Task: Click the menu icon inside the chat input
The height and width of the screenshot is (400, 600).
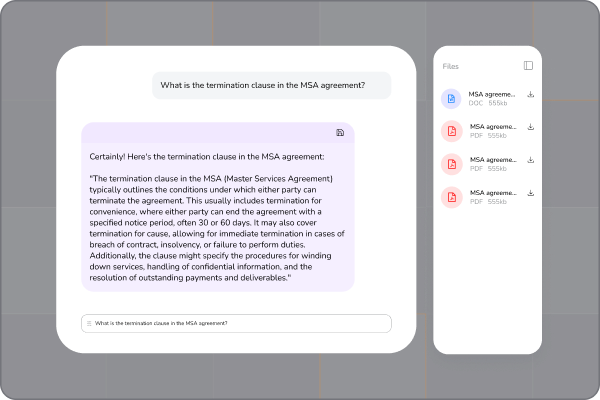Action: pyautogui.click(x=89, y=323)
